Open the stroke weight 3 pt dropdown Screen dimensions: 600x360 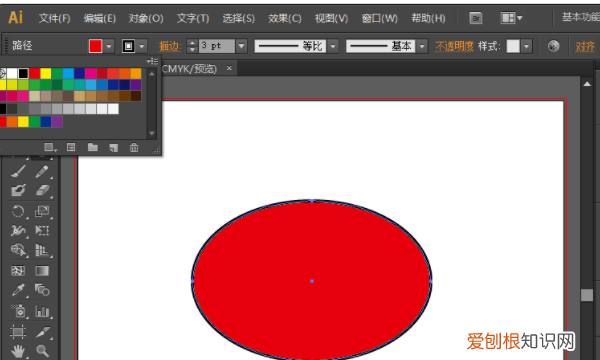(x=241, y=46)
